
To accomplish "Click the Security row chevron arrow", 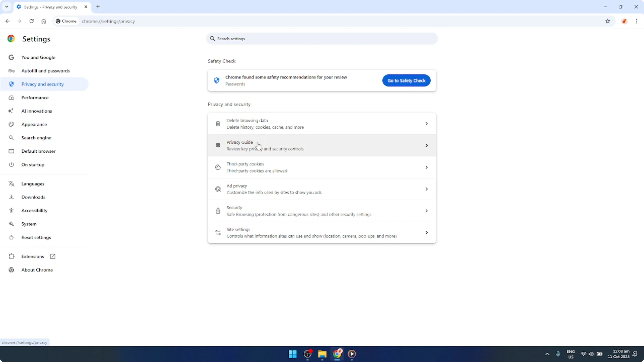I will pyautogui.click(x=426, y=211).
